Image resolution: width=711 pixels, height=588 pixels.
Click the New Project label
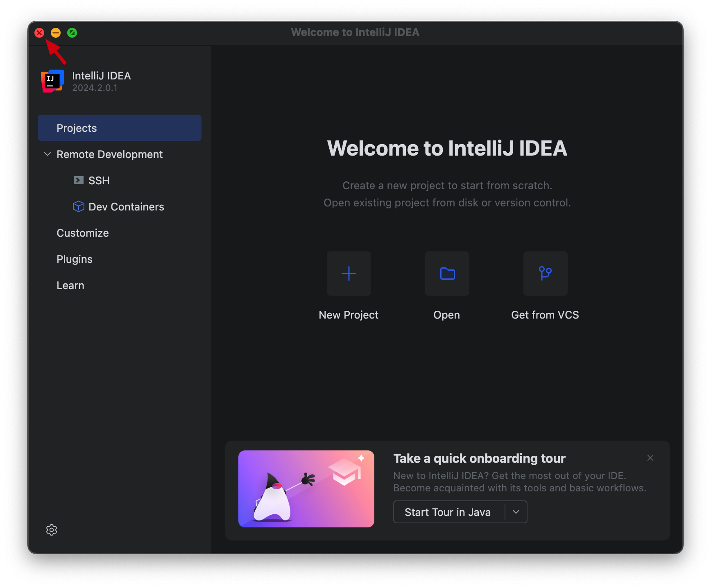coord(349,315)
